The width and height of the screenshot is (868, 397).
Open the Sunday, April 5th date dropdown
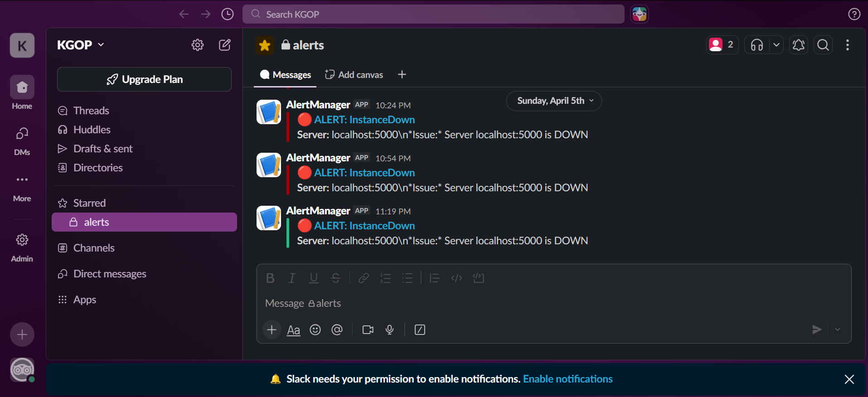click(554, 101)
